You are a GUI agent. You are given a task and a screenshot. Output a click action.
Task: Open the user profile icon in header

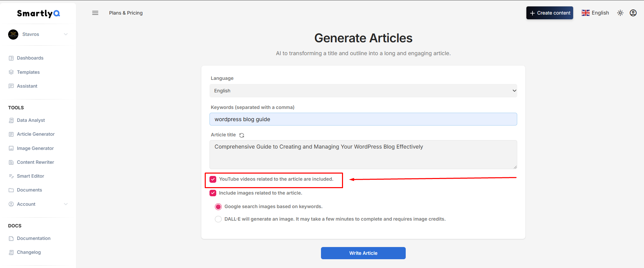633,13
